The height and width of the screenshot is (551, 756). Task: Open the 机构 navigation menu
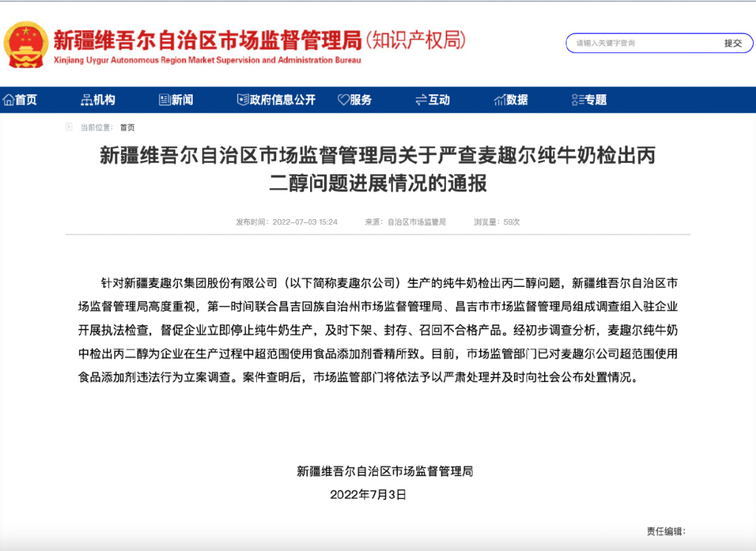(103, 99)
